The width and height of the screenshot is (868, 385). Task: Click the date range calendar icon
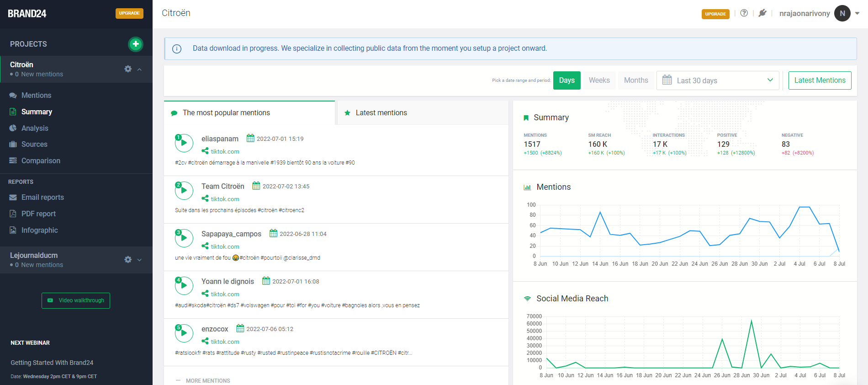pos(667,80)
